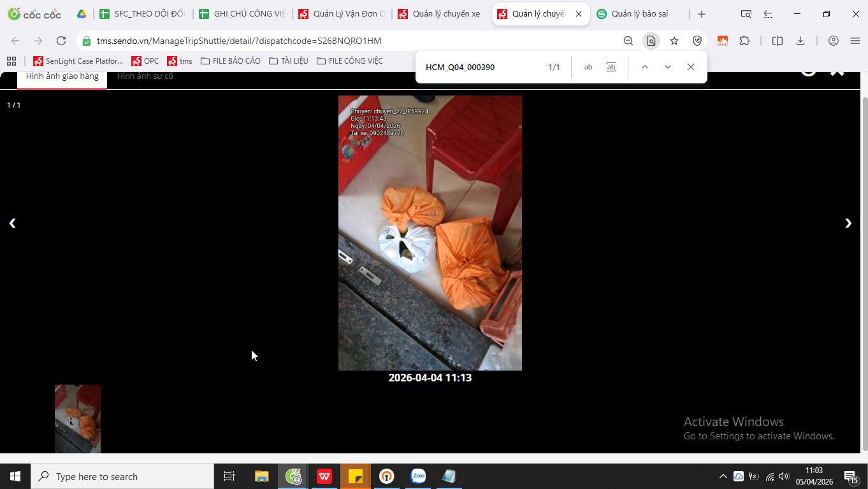Go back to the previous page
Image resolution: width=868 pixels, height=489 pixels.
point(15,41)
